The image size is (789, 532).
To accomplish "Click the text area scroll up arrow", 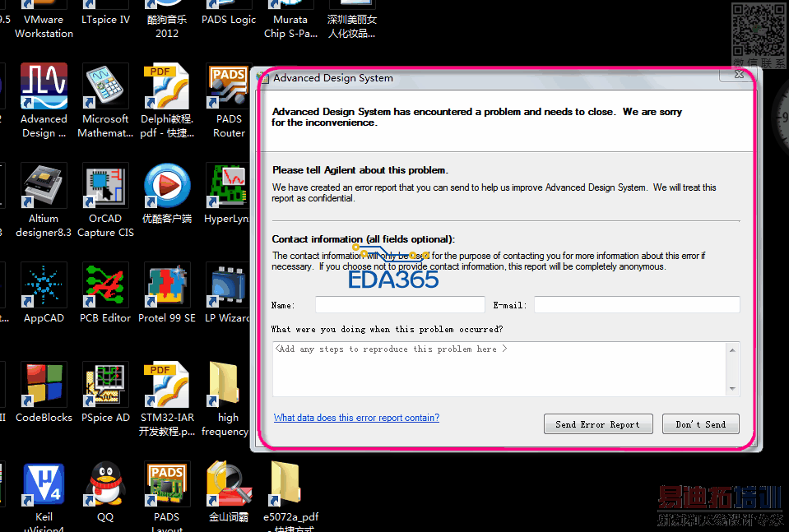I will (x=732, y=350).
